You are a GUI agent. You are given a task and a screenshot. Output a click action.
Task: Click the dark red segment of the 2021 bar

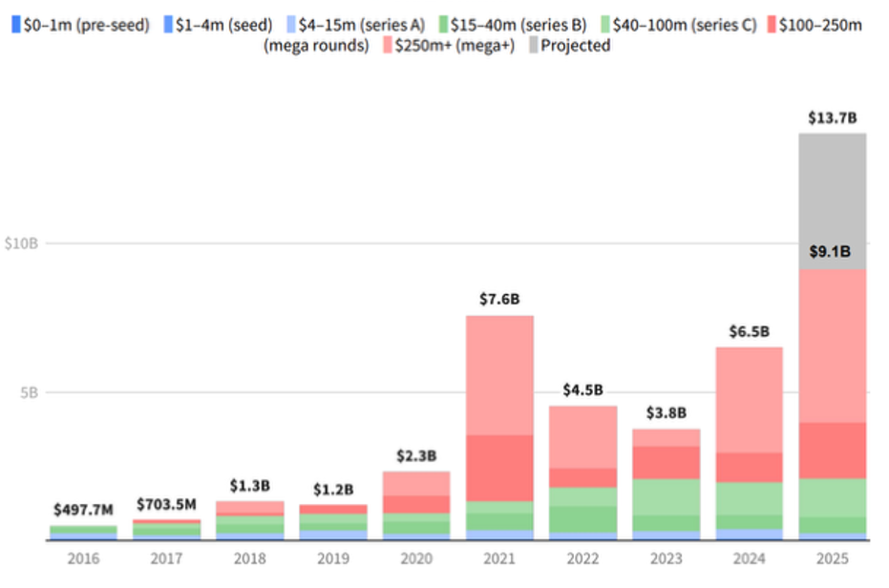click(x=498, y=468)
